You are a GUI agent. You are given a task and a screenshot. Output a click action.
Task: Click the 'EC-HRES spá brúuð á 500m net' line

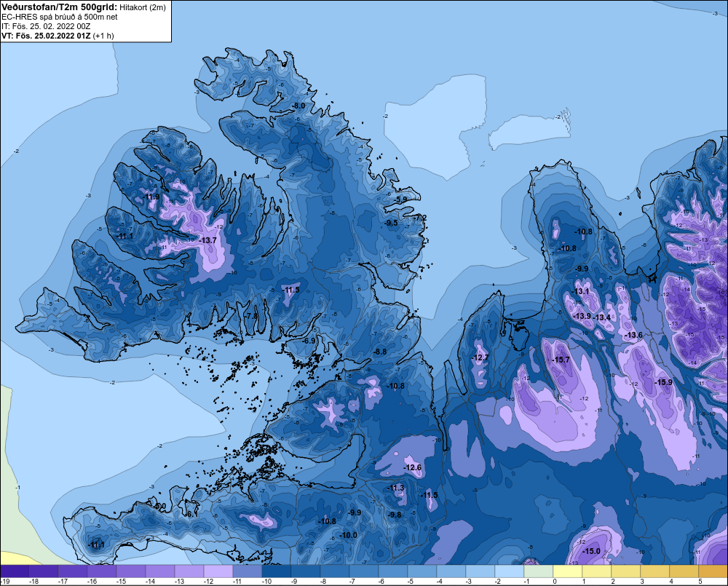point(60,17)
